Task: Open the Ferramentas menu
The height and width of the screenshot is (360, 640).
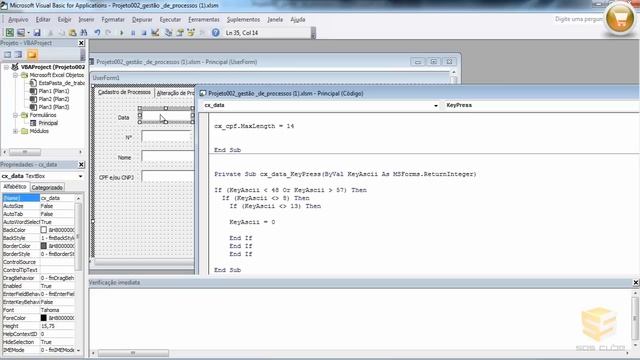Action: coord(204,20)
